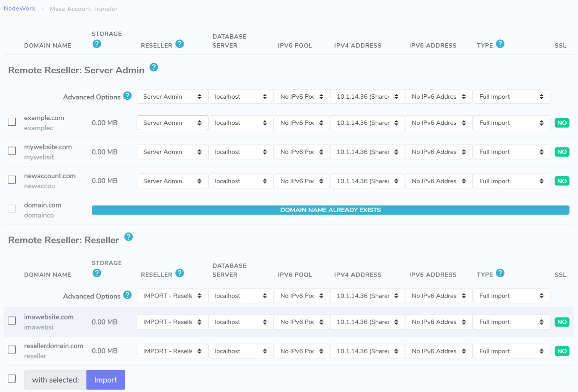Image resolution: width=578 pixels, height=392 pixels.
Task: Select the checkbox for example.com
Action: [11, 121]
